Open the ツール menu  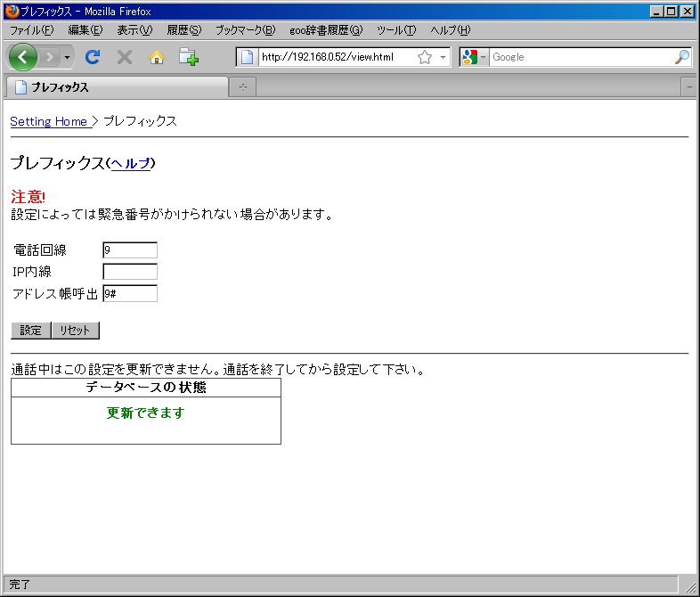395,29
